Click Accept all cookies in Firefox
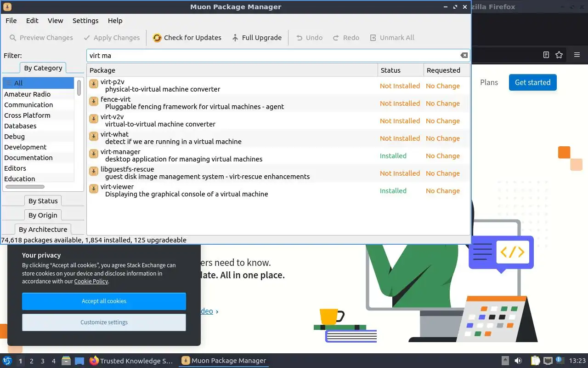Screen dimensions: 588x368 (x=104, y=301)
